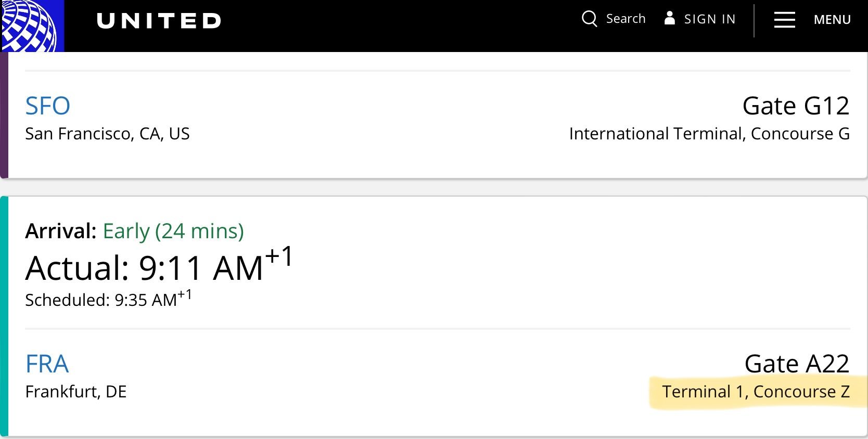868x439 pixels.
Task: Click the San Francisco, CA, US city label
Action: tap(107, 134)
